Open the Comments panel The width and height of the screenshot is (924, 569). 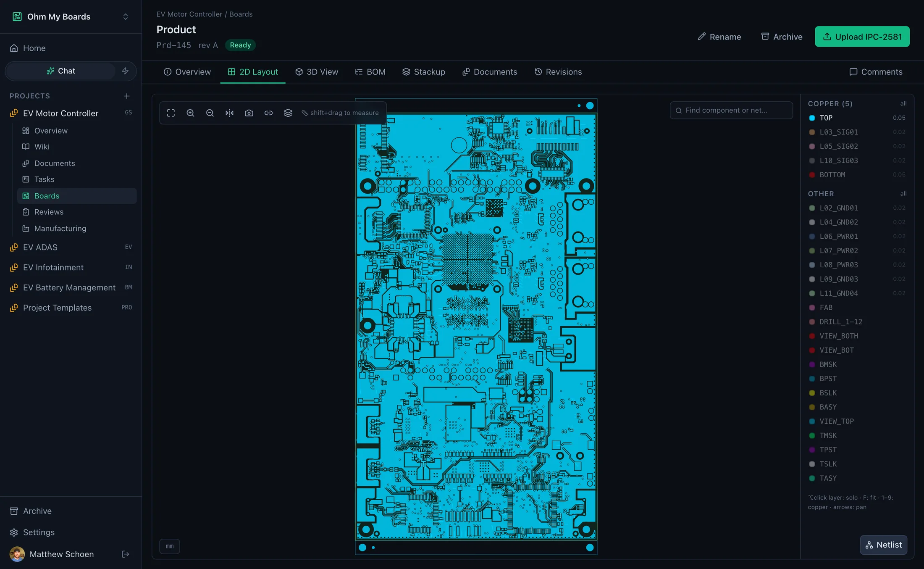coord(876,72)
